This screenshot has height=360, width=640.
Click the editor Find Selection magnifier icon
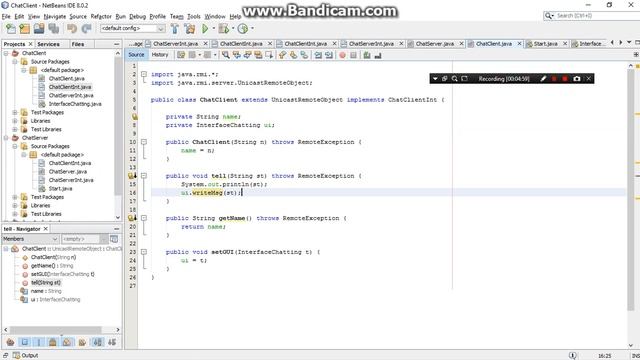click(225, 55)
